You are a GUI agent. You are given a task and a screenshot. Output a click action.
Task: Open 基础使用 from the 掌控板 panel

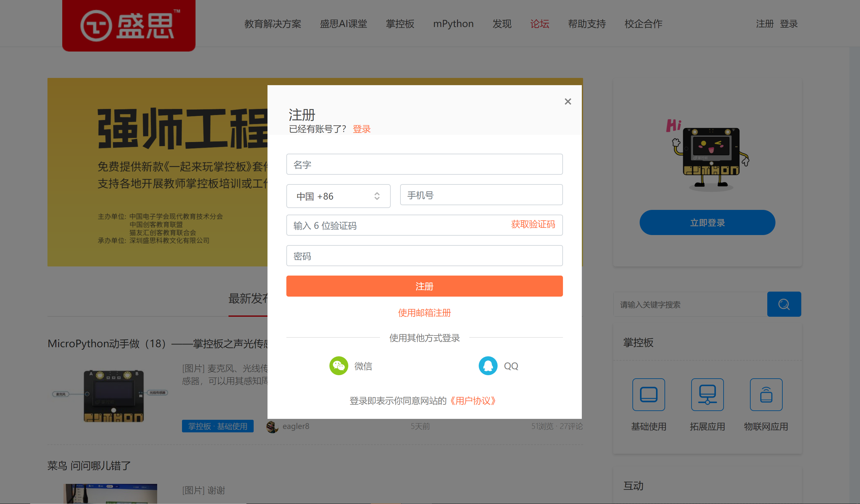[x=648, y=395]
